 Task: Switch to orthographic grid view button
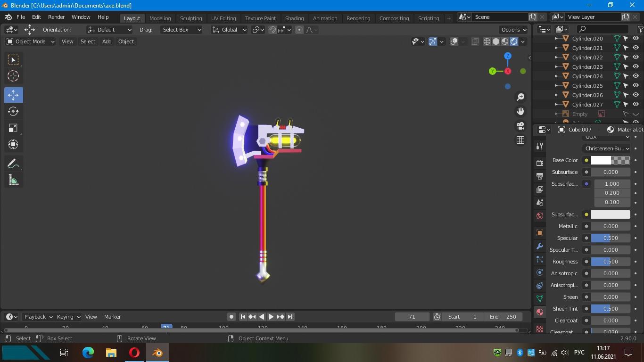pos(520,140)
